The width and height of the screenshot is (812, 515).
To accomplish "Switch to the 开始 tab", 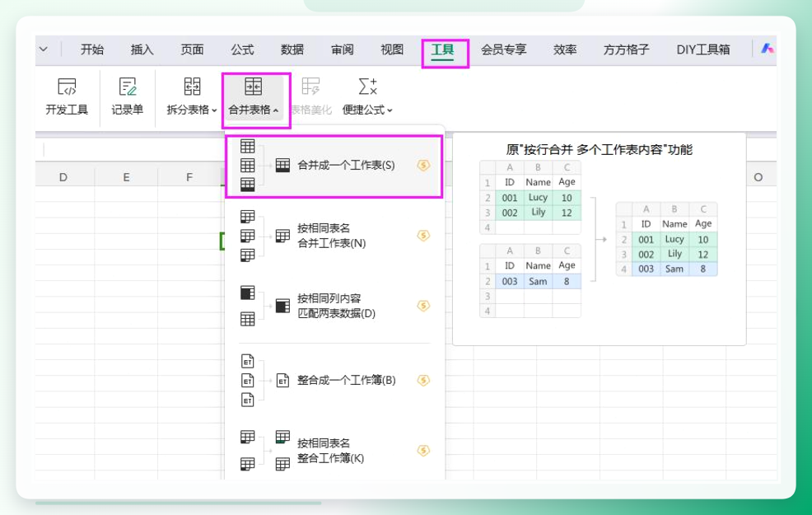I will (92, 49).
